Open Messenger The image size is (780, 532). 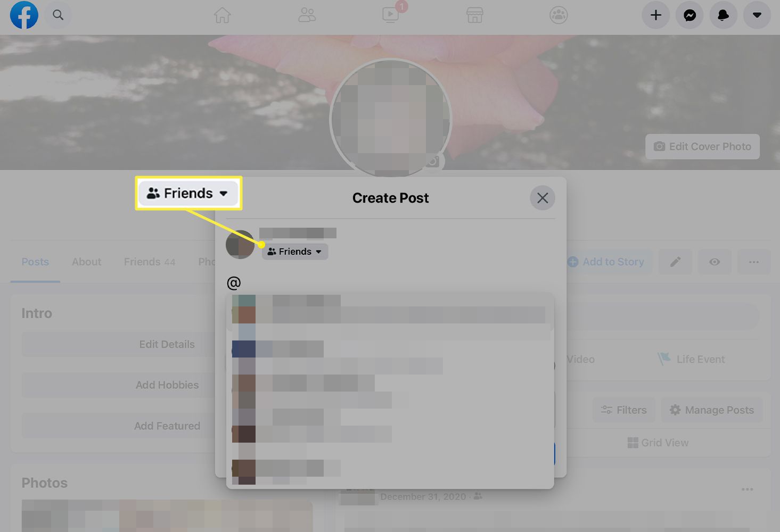point(689,15)
